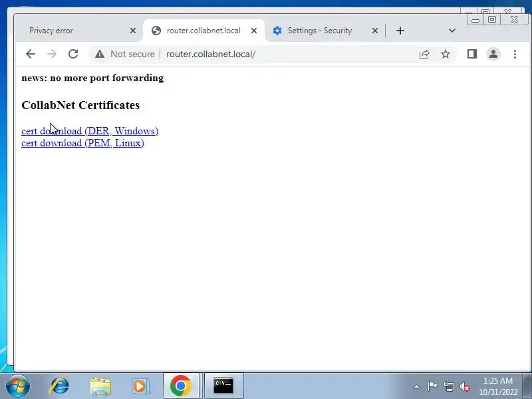The image size is (532, 399).
Task: Close the Chrome window
Action: (x=514, y=20)
